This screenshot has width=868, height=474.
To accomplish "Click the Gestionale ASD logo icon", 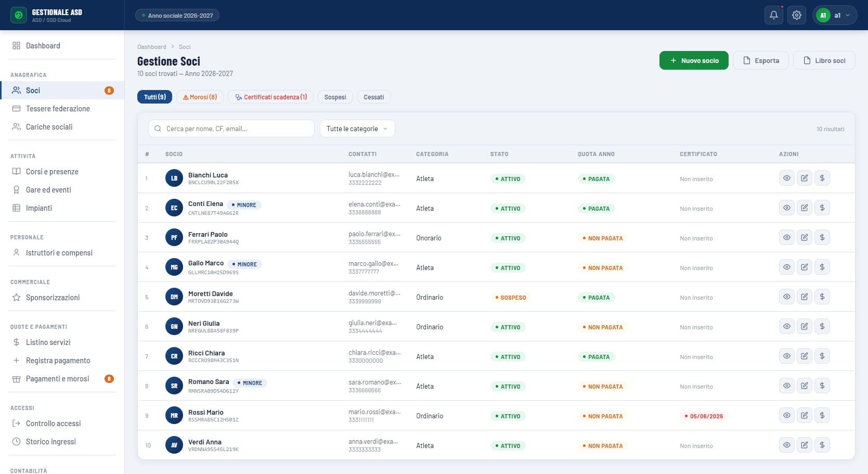I will [x=19, y=15].
